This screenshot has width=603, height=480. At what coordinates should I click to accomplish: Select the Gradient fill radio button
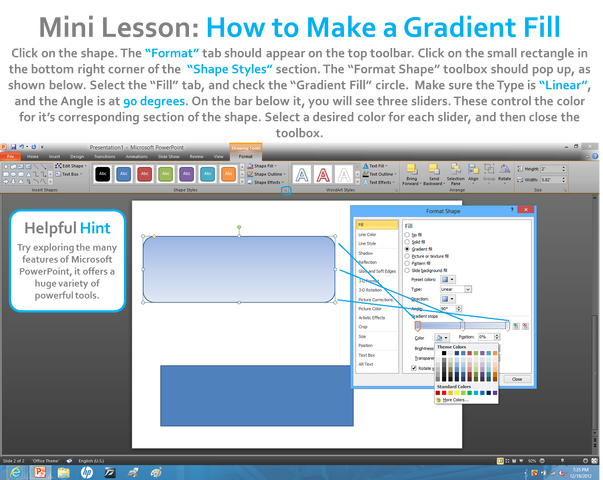(x=407, y=249)
